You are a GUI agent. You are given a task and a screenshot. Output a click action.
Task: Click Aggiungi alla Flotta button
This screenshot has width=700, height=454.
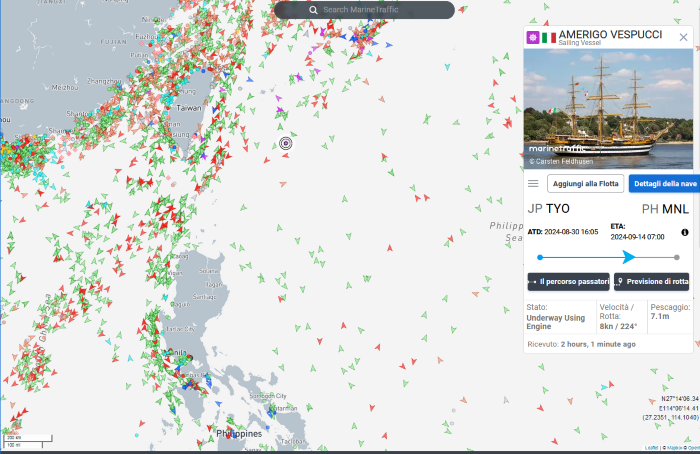(585, 183)
